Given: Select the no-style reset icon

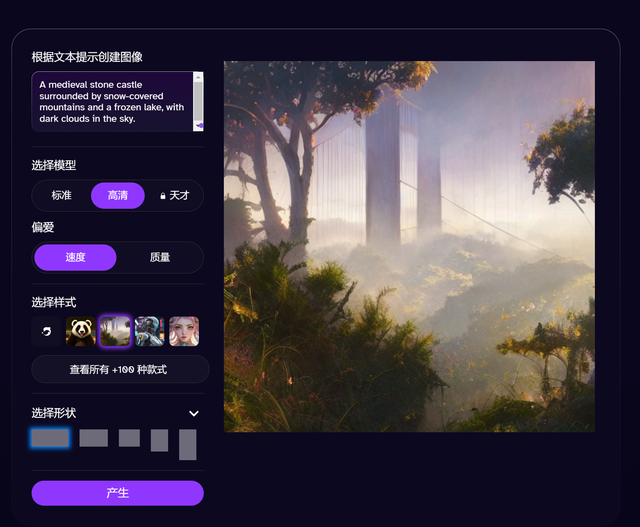Looking at the screenshot, I should [x=46, y=331].
